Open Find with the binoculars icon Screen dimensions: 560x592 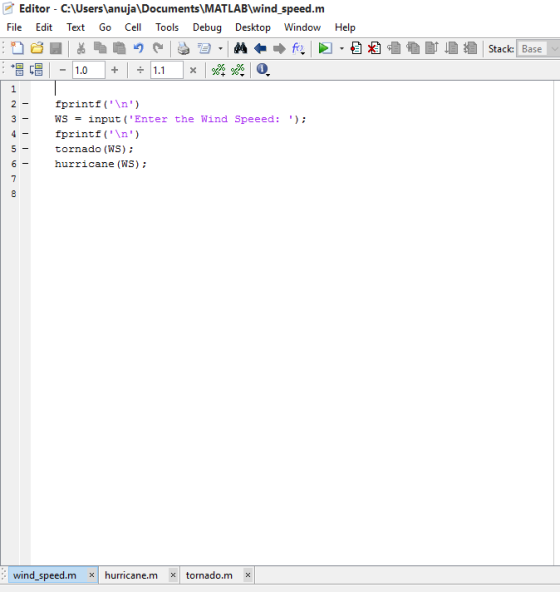pos(241,48)
